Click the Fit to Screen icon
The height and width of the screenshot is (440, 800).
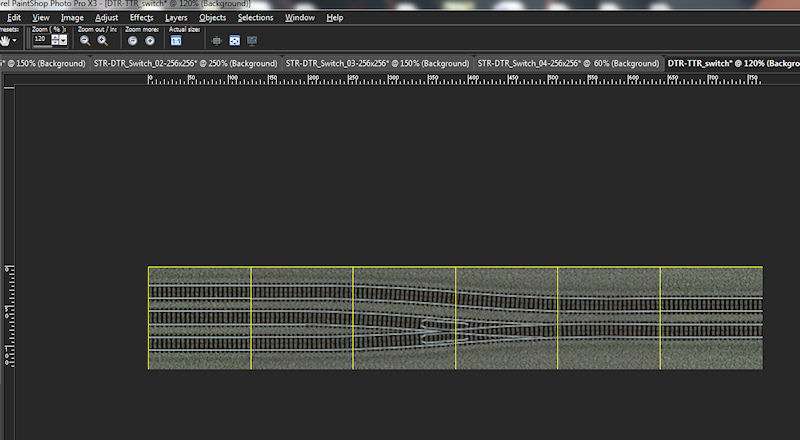[252, 41]
